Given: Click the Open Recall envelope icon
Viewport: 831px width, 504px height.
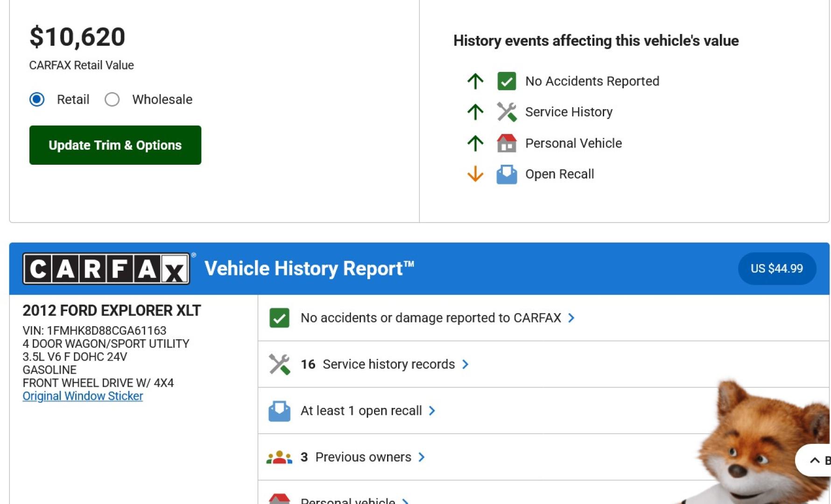Looking at the screenshot, I should click(x=507, y=175).
